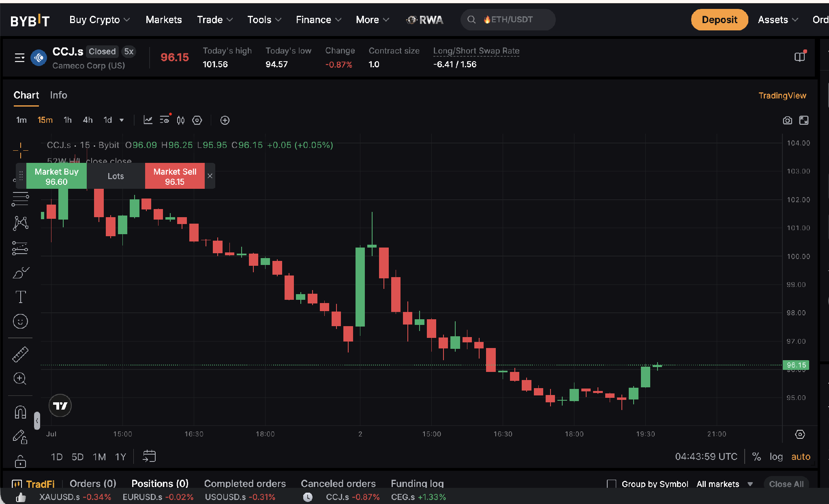Viewport: 829px width, 504px height.
Task: Open the All markets filter dropdown
Action: (725, 484)
